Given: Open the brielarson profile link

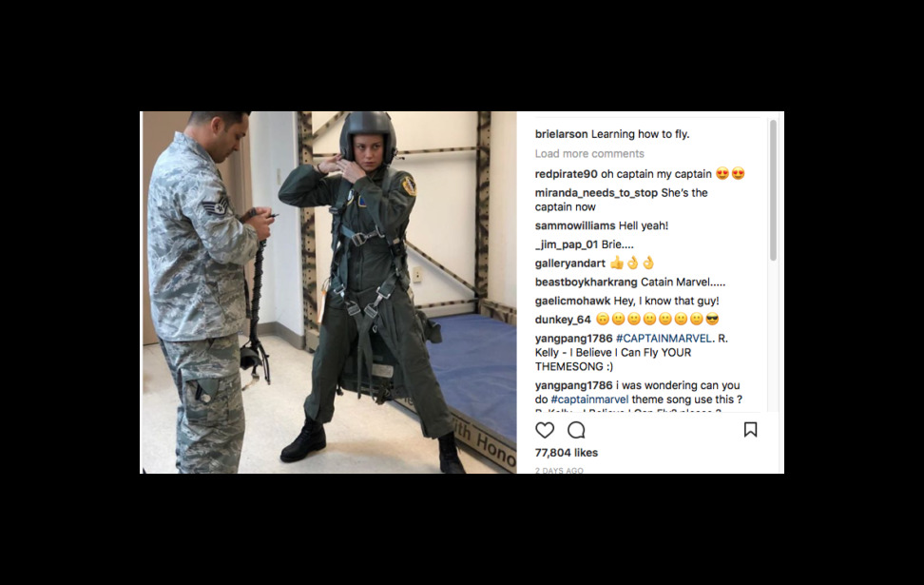Looking at the screenshot, I should click(561, 134).
